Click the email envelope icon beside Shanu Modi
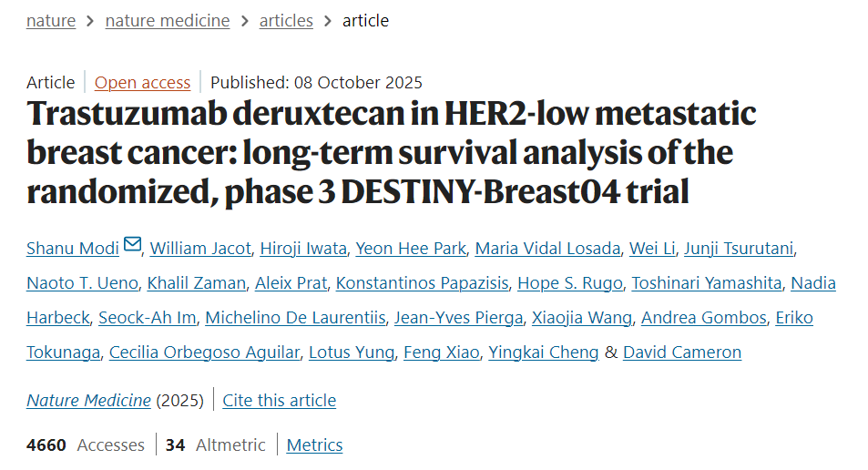Viewport: 868px width, 470px height. (x=133, y=245)
